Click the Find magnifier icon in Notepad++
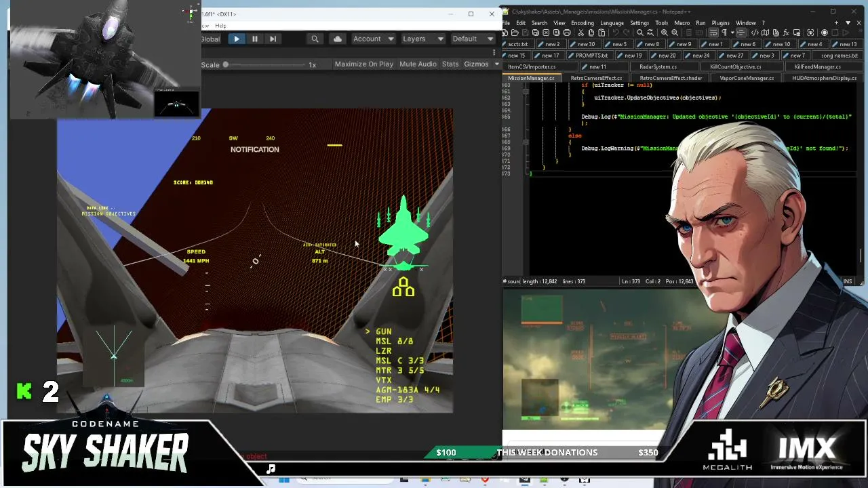 [640, 33]
